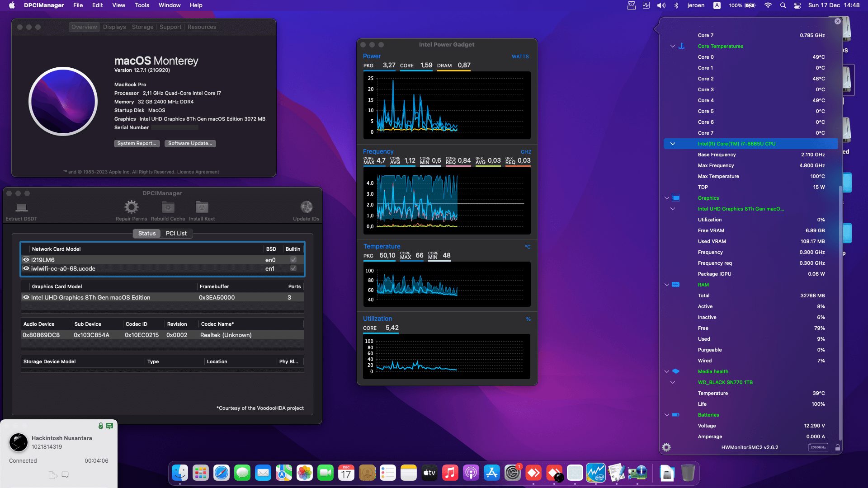Toggle Builtin checkbox for en1 row
Image resolution: width=868 pixels, height=488 pixels.
(x=293, y=268)
